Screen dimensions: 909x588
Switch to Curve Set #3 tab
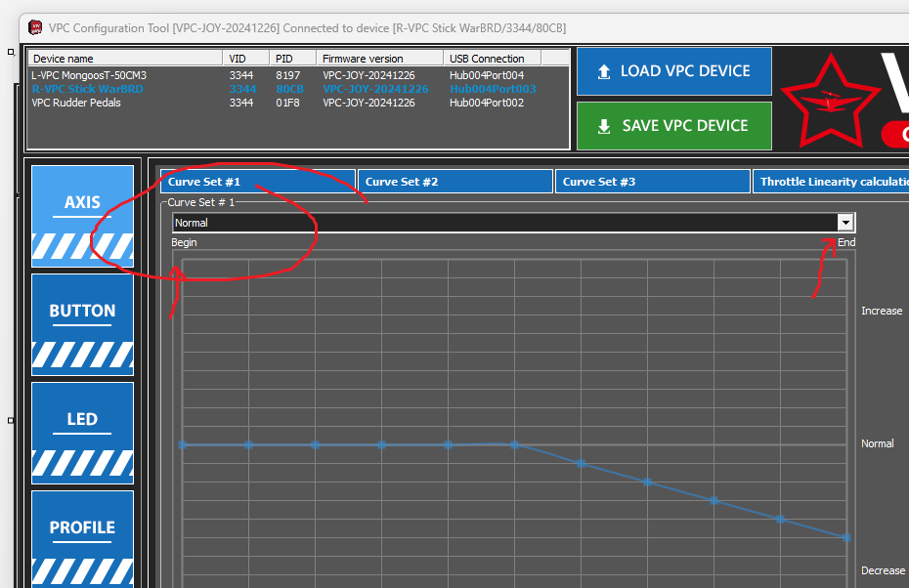coord(653,182)
